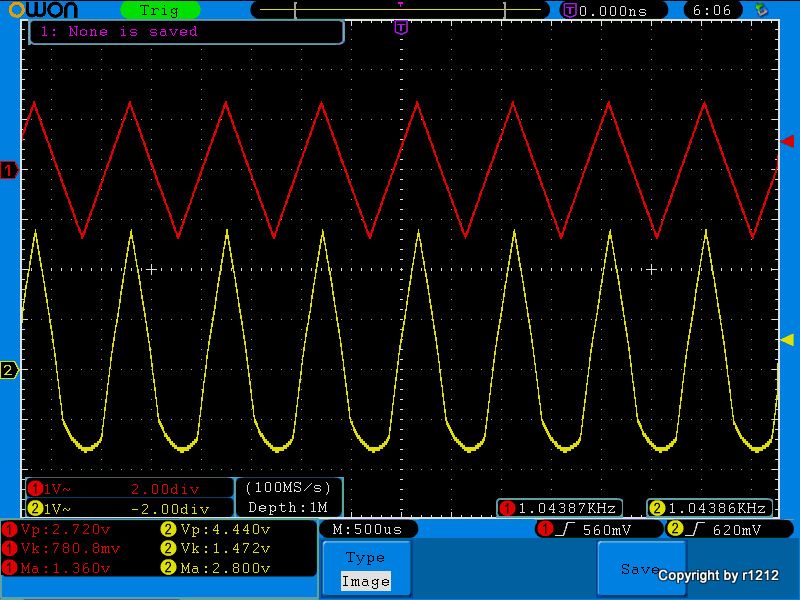Click the rising edge icon beside 560mV
This screenshot has height=600, width=800.
pyautogui.click(x=565, y=529)
